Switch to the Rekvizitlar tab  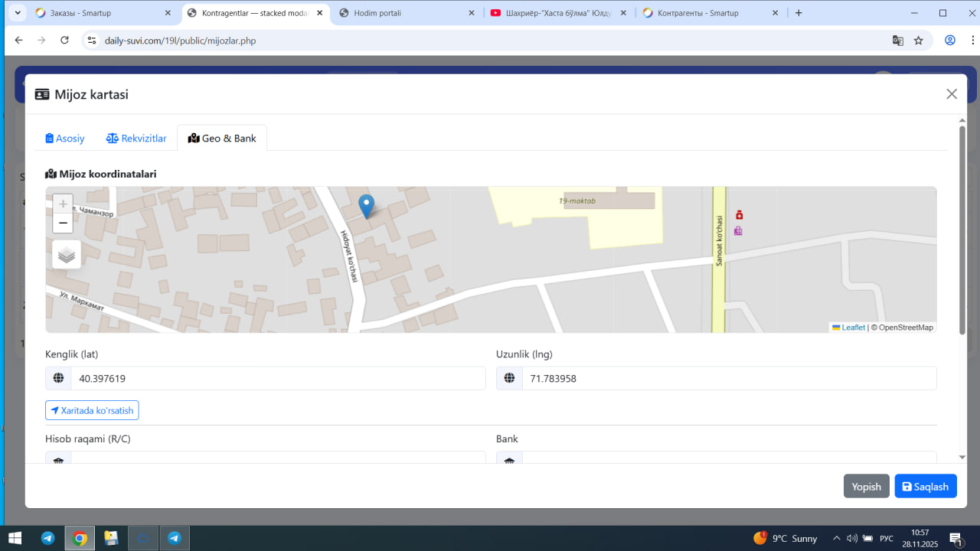point(136,139)
